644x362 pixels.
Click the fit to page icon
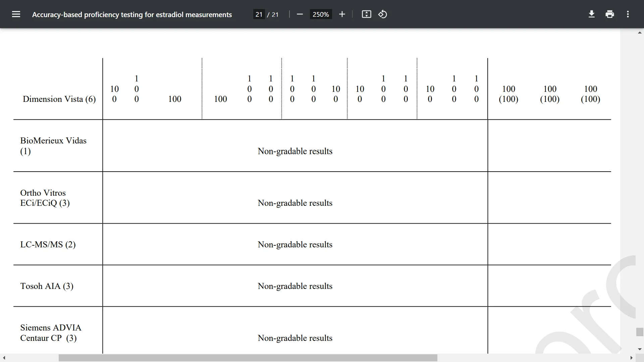366,14
